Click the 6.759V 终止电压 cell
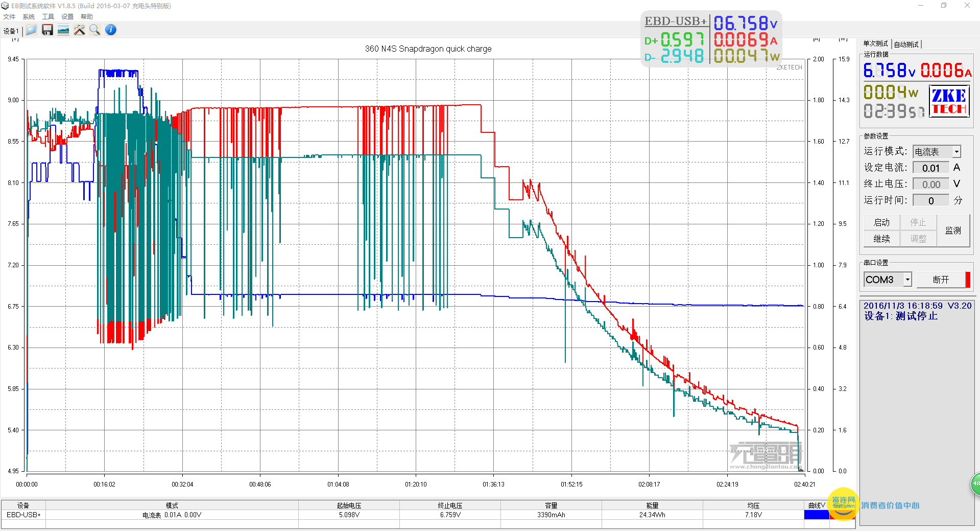Image resolution: width=980 pixels, height=531 pixels. tap(450, 515)
